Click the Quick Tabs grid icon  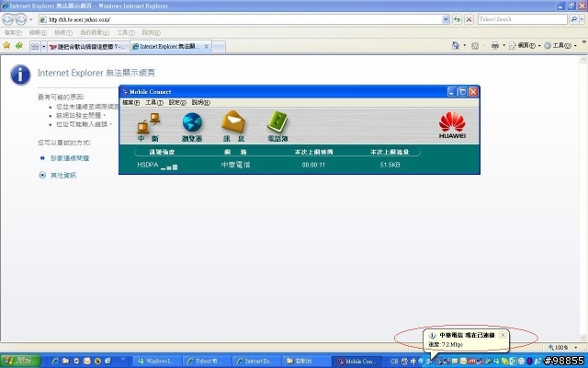pyautogui.click(x=35, y=47)
